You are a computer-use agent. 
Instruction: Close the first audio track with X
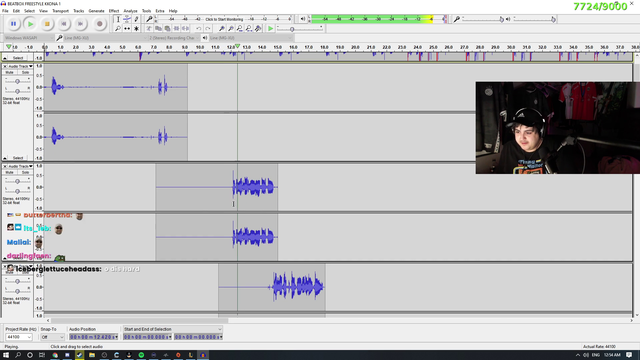point(5,66)
